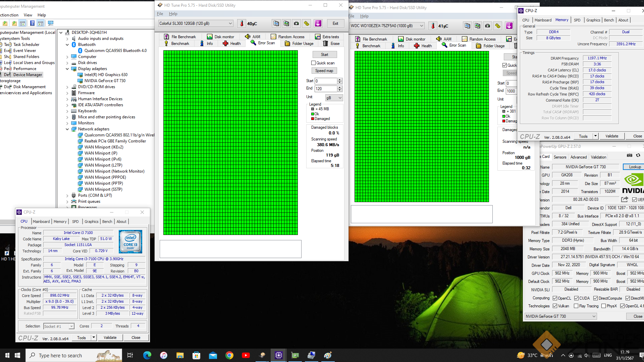
Task: Open the Mainboard tab in CPU-Z
Action: 41,222
